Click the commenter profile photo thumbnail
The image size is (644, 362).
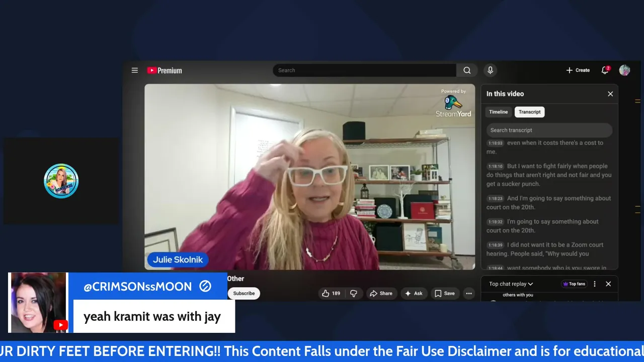[38, 303]
